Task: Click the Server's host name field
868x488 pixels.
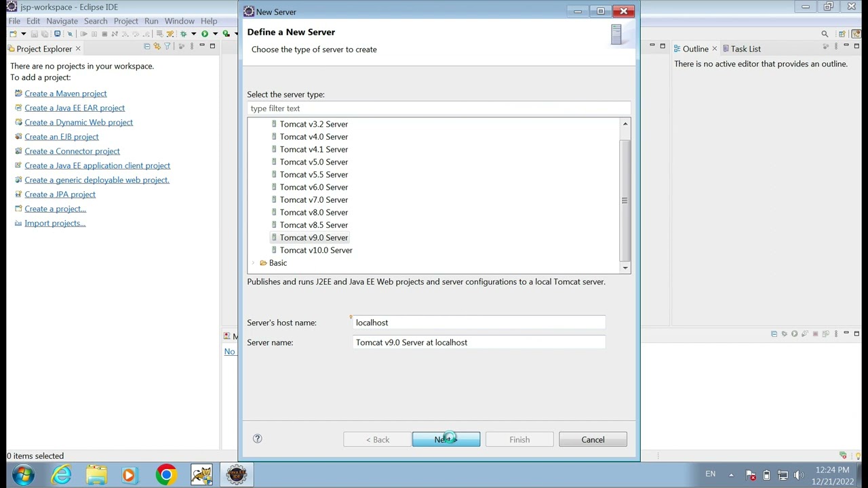Action: pyautogui.click(x=479, y=323)
